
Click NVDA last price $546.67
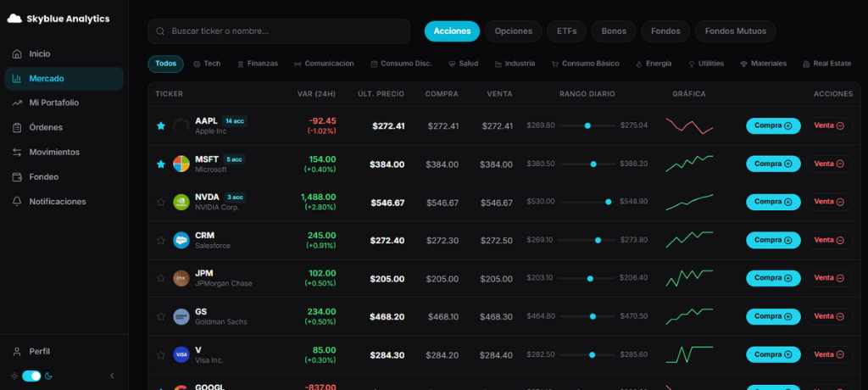[388, 203]
